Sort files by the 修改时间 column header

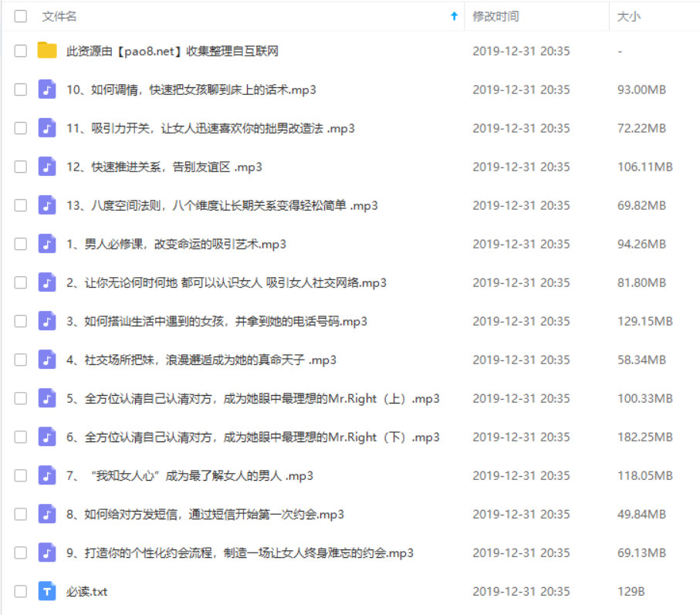[495, 15]
